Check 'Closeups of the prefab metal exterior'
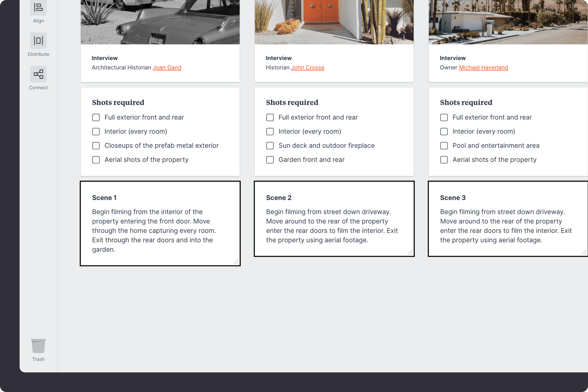 click(96, 146)
